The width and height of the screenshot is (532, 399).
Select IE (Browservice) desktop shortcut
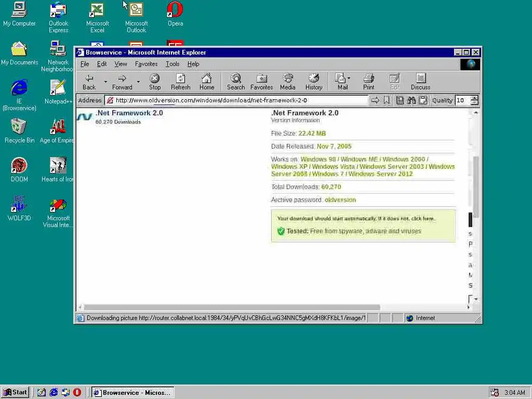(x=19, y=95)
